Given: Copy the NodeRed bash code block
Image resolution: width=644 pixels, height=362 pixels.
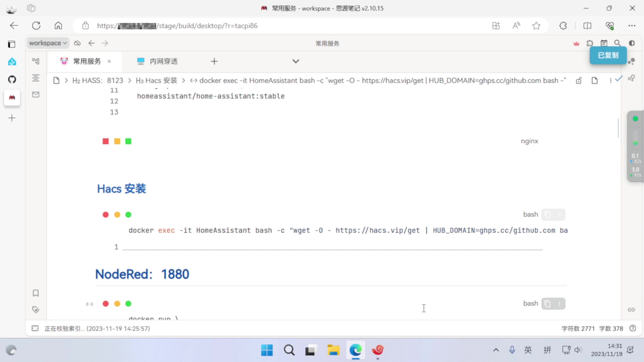Looking at the screenshot, I should (548, 304).
